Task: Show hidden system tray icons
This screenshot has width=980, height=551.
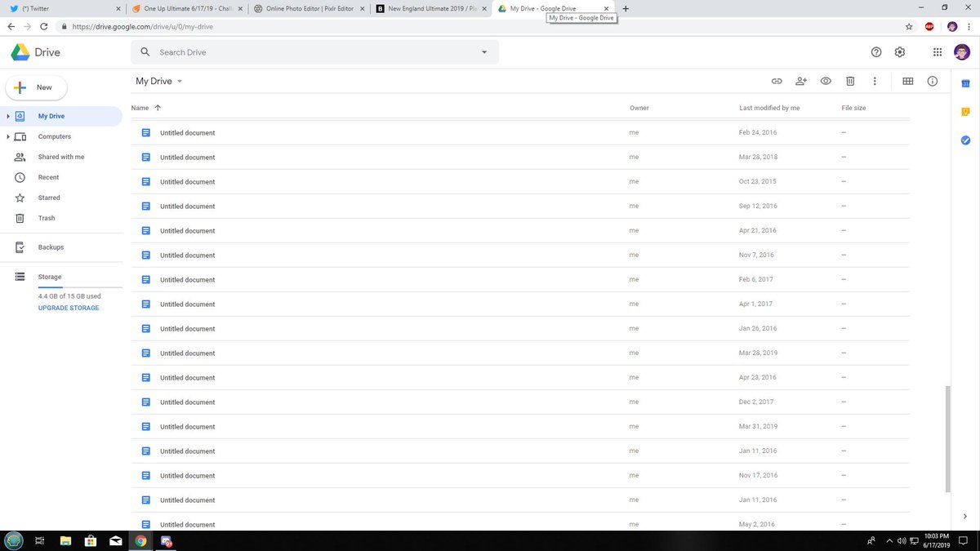Action: 890,540
